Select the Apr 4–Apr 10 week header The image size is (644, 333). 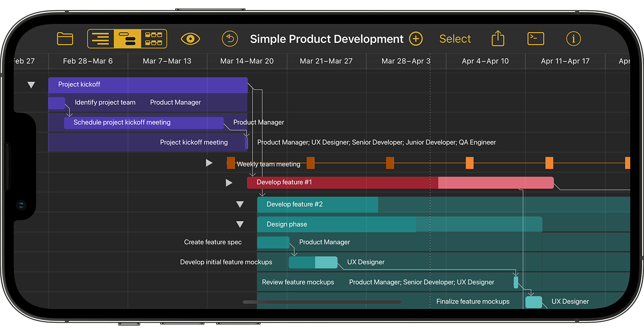point(485,61)
